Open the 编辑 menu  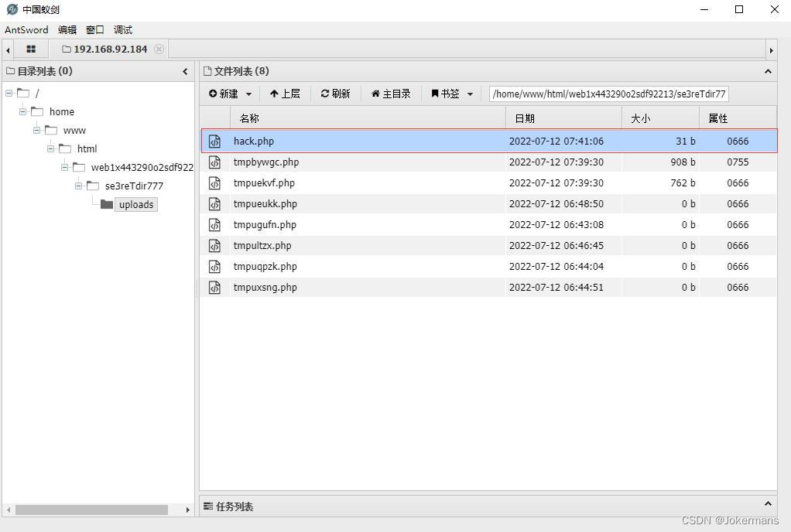[x=67, y=29]
